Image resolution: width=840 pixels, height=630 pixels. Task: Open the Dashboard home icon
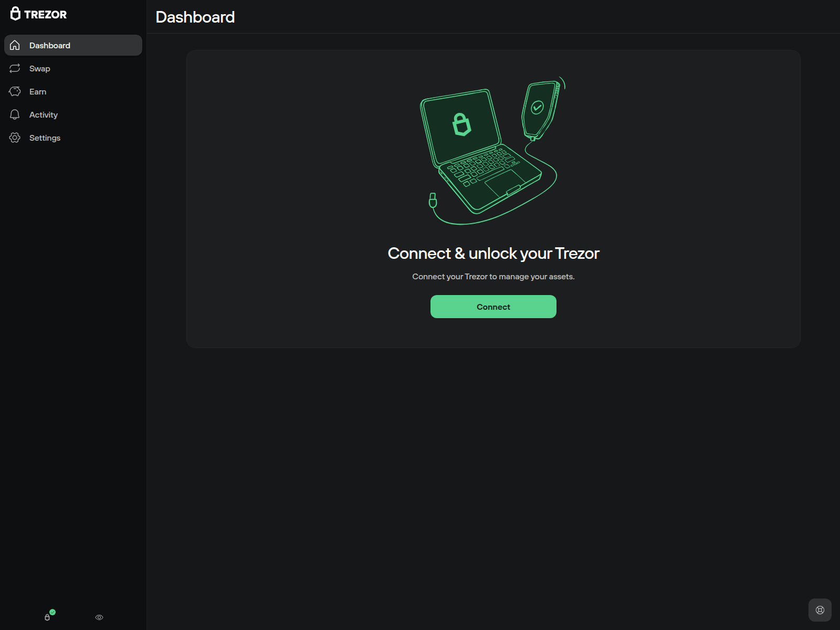coord(15,45)
